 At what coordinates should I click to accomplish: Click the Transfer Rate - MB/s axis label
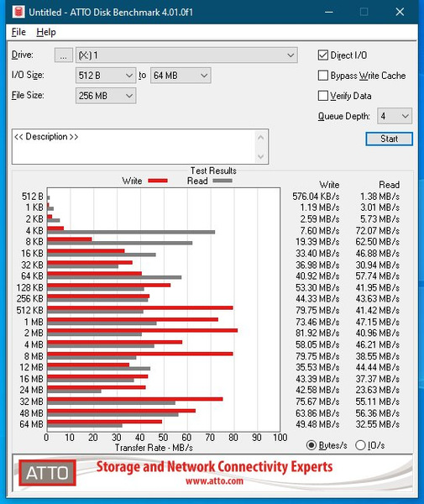pyautogui.click(x=154, y=448)
